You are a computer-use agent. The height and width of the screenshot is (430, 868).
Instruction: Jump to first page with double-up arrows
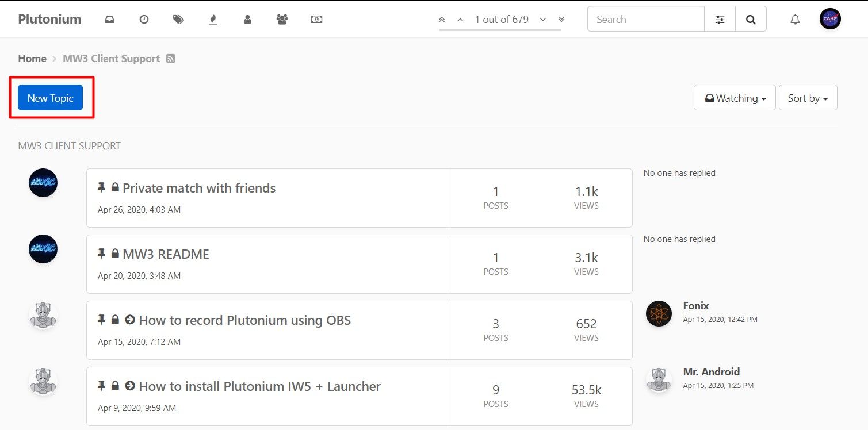click(x=442, y=20)
